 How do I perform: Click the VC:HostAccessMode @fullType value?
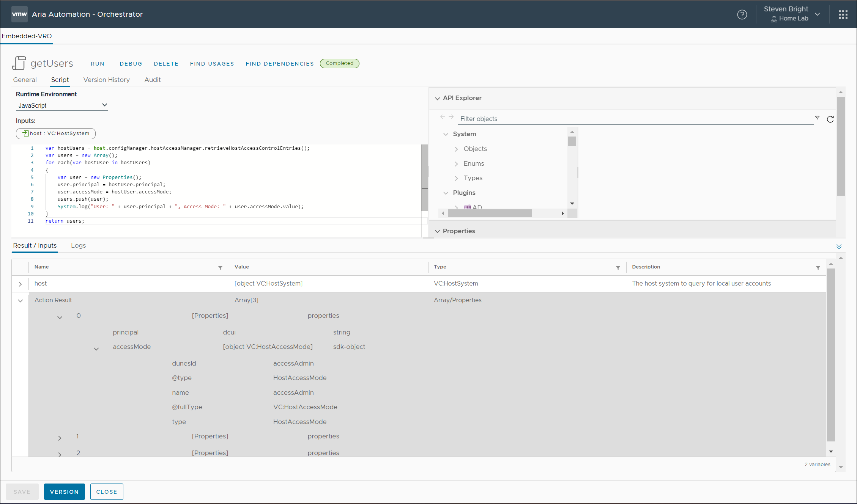pyautogui.click(x=305, y=407)
